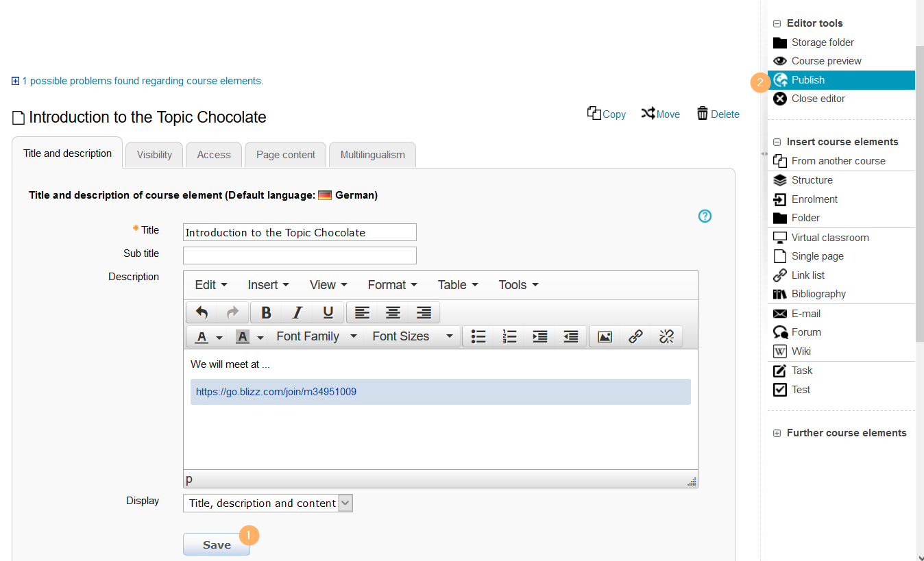Open the context help question mark icon
The width and height of the screenshot is (924, 561).
(705, 216)
